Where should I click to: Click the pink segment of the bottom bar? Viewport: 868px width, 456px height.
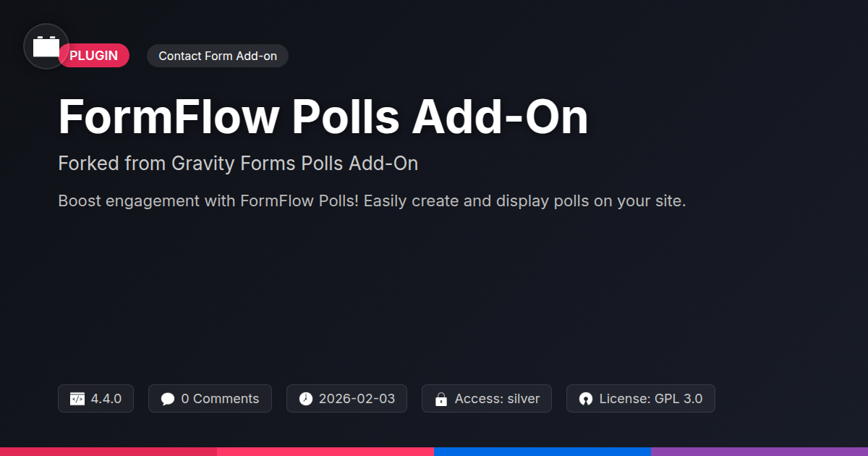[x=325, y=451]
